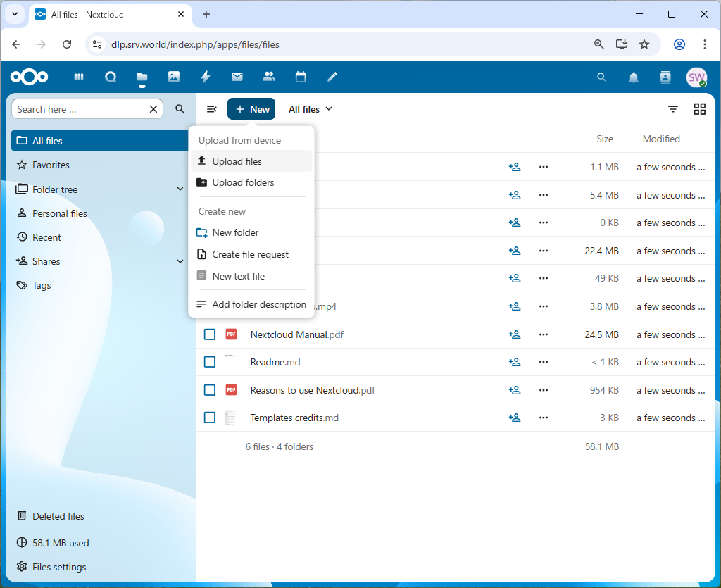Choose Add folder description
721x588 pixels.
[x=251, y=304]
